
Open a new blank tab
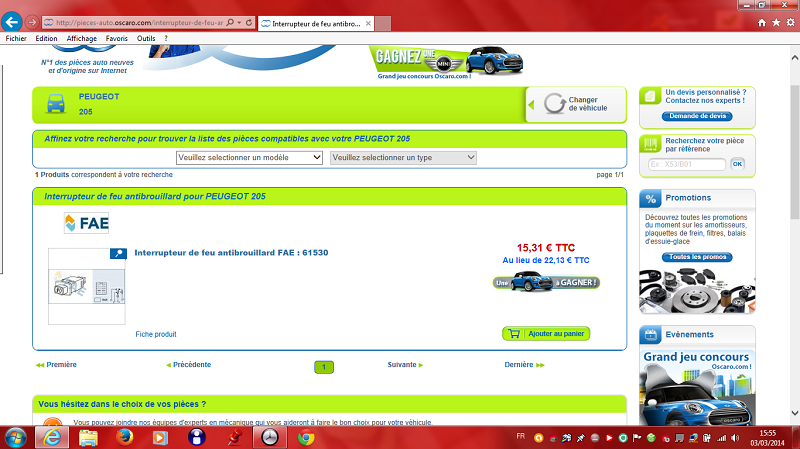point(383,23)
